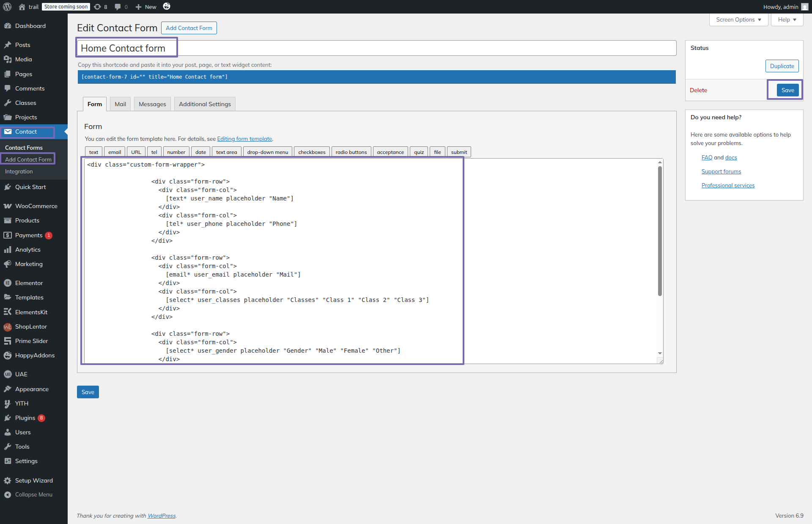Switch to the Mail tab
The width and height of the screenshot is (812, 524).
pyautogui.click(x=120, y=104)
